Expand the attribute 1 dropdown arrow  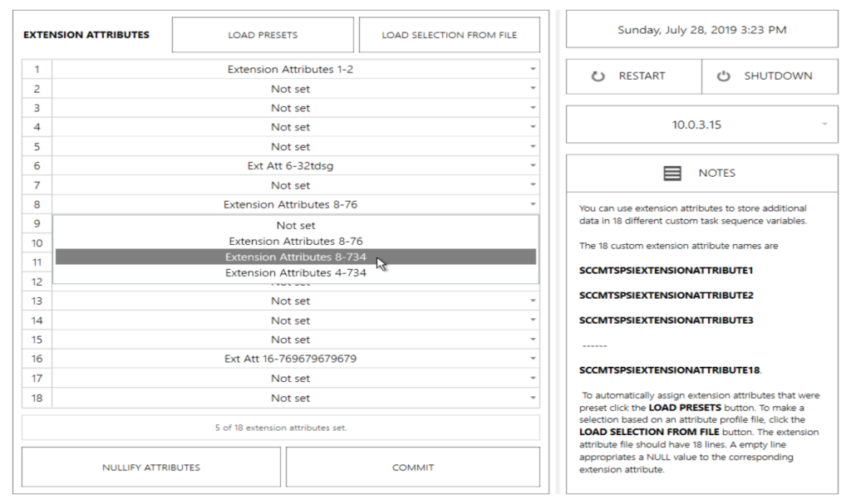pyautogui.click(x=532, y=70)
